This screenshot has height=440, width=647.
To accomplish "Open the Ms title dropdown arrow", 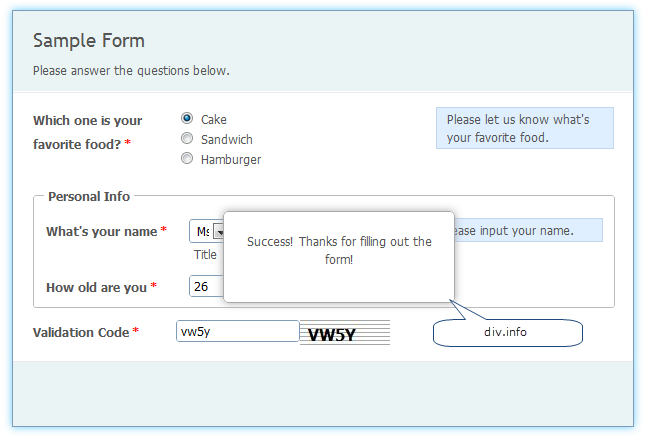I will tap(219, 232).
